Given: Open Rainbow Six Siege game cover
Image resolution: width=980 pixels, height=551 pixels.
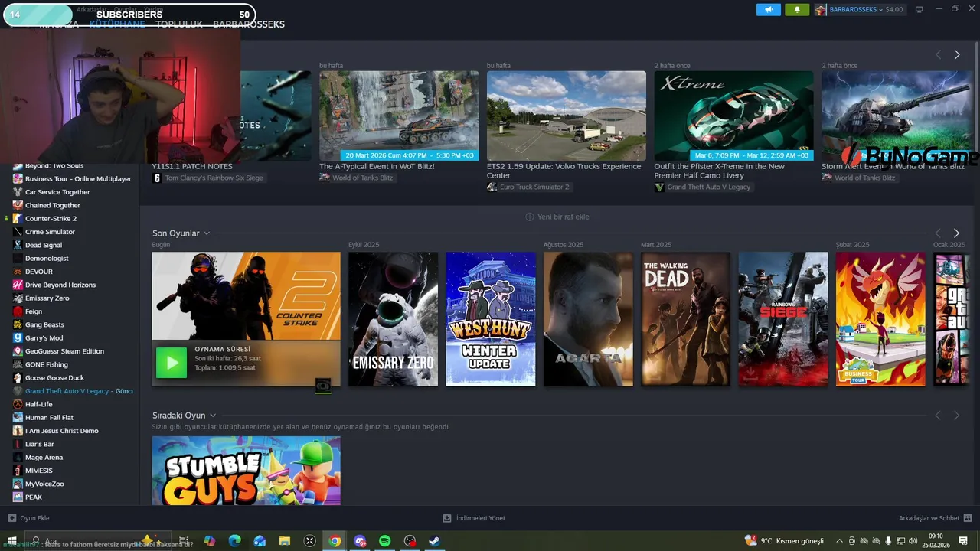Looking at the screenshot, I should (x=783, y=319).
